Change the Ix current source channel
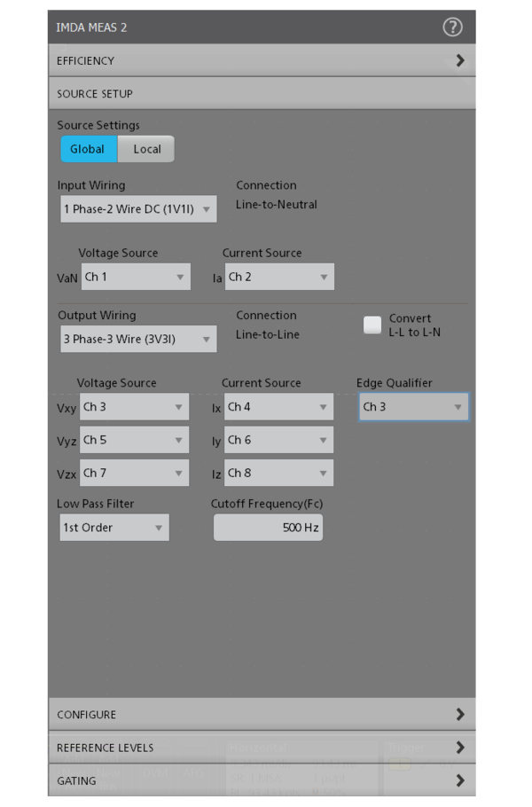 click(x=278, y=407)
